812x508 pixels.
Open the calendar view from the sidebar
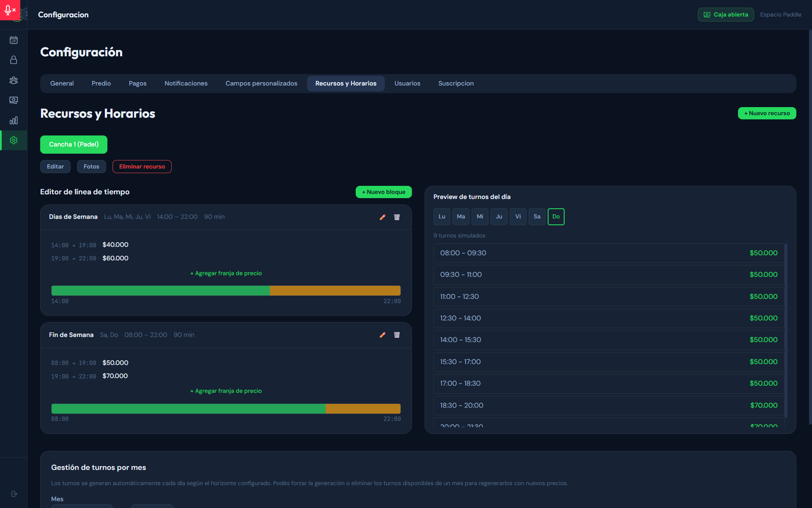(x=14, y=40)
